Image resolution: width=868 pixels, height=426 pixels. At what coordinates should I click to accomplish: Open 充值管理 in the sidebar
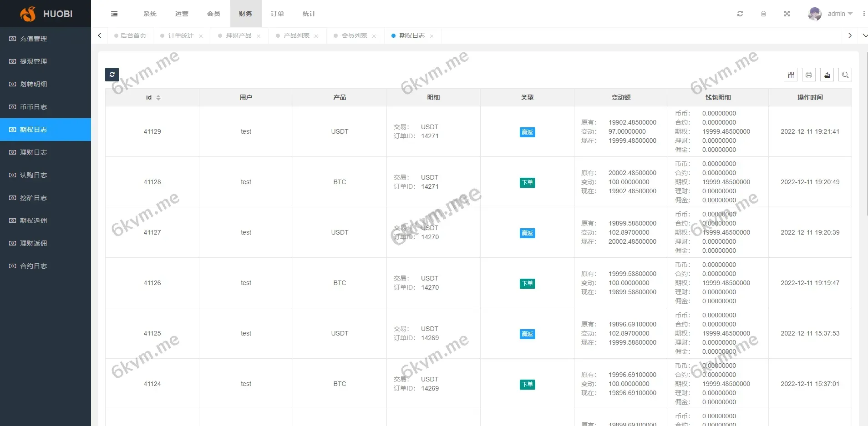[x=33, y=39]
